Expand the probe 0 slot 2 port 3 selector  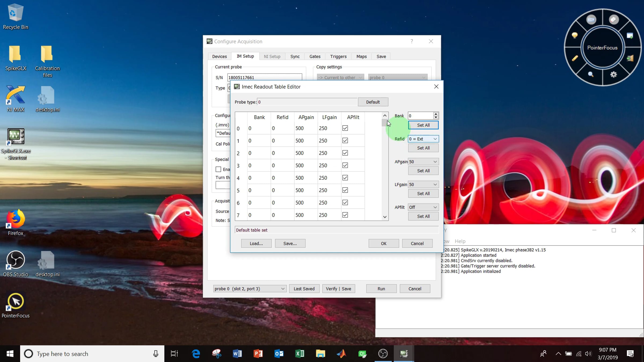click(x=250, y=289)
